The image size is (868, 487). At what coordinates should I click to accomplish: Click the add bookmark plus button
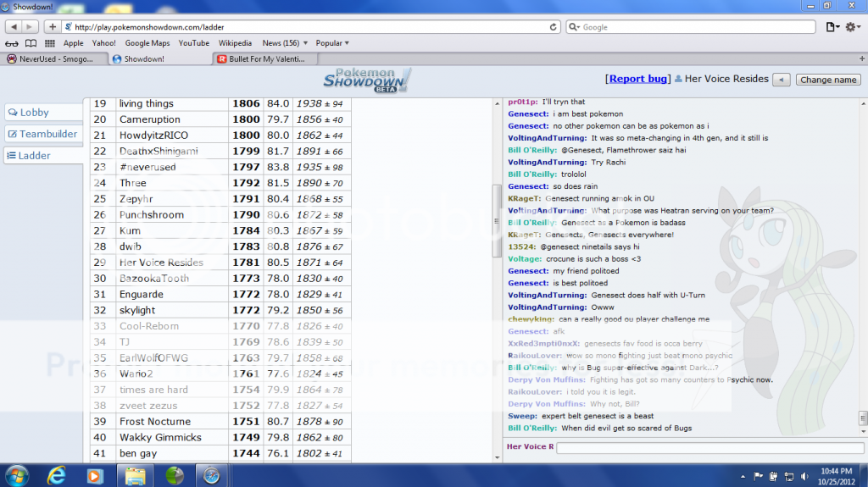coord(53,27)
